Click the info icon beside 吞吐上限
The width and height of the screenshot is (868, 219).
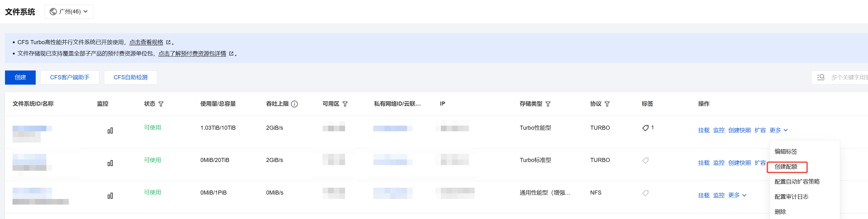(x=294, y=104)
